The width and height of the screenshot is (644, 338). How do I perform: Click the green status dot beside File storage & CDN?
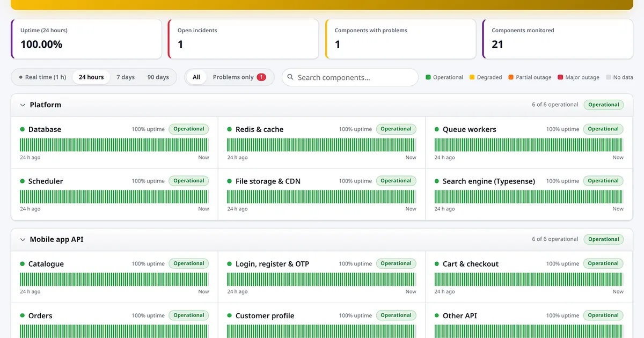[230, 181]
